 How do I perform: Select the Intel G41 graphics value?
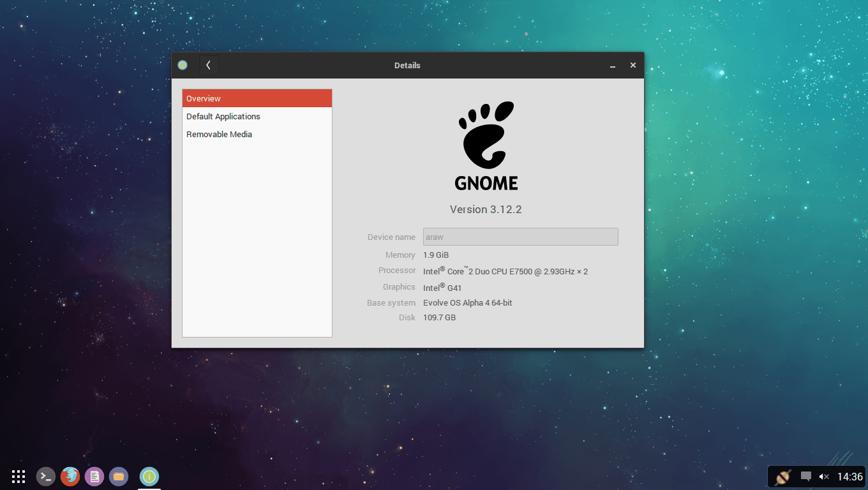coord(442,287)
